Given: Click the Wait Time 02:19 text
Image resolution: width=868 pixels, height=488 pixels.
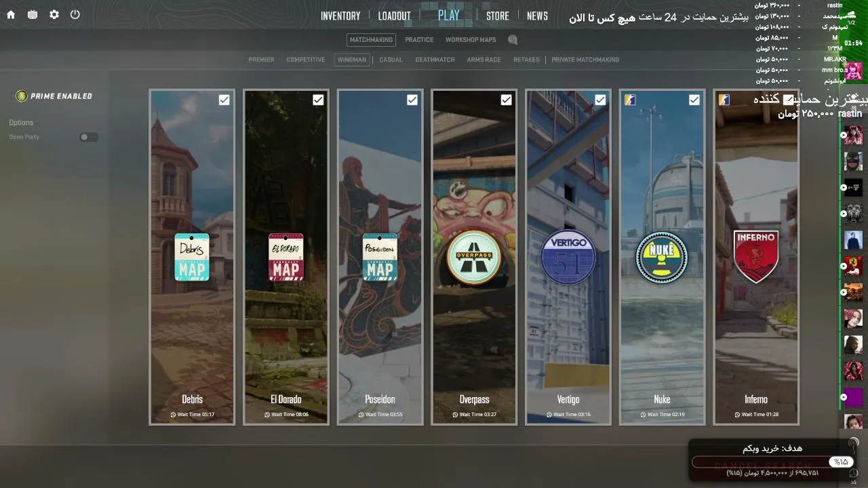Looking at the screenshot, I should tap(666, 415).
